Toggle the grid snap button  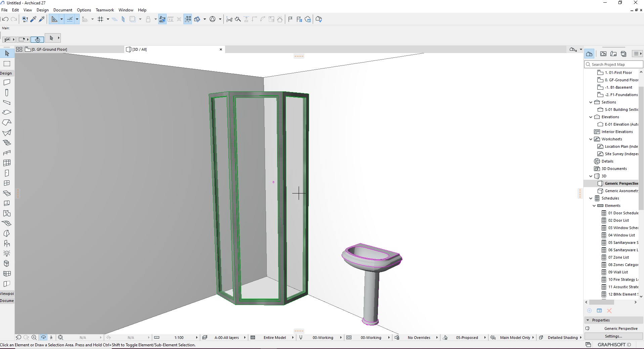pos(100,19)
